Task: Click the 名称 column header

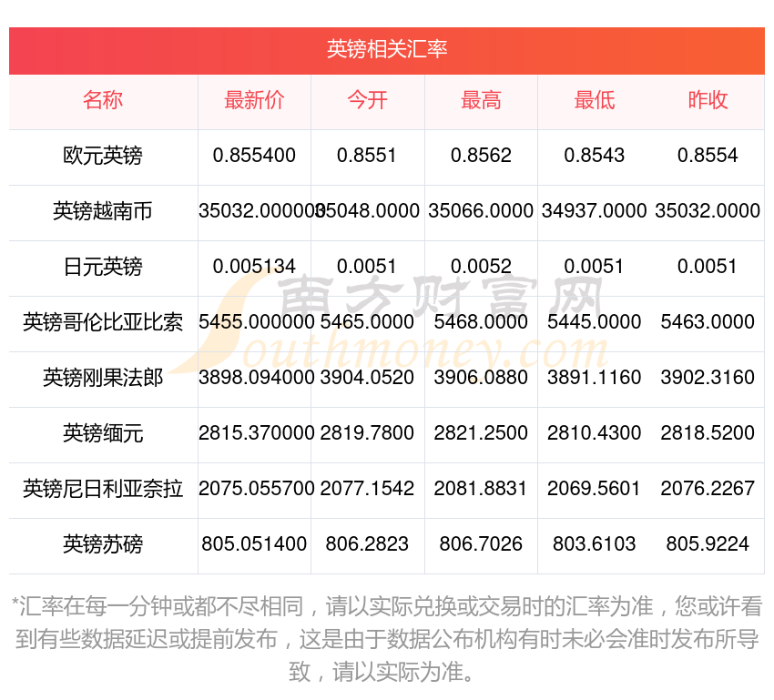Action: 103,101
